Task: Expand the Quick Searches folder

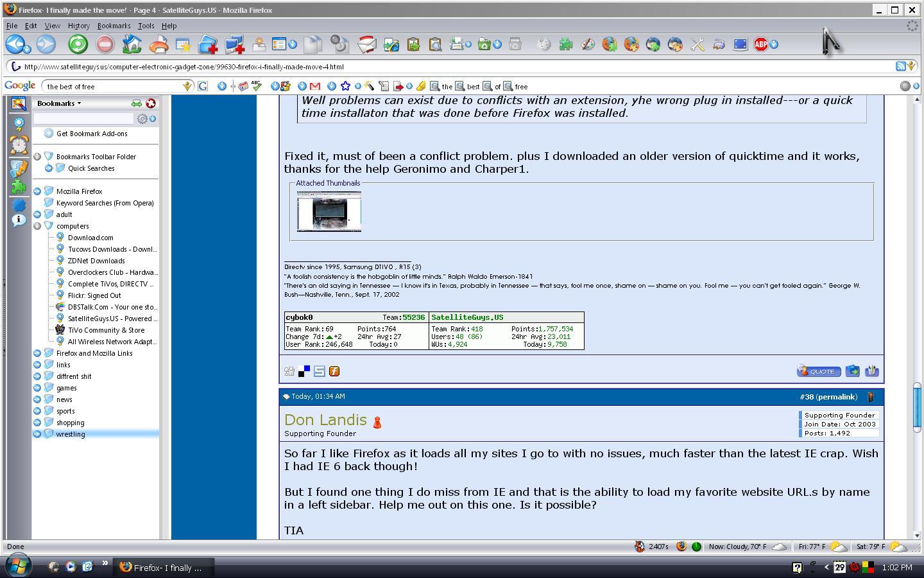Action: 49,168
